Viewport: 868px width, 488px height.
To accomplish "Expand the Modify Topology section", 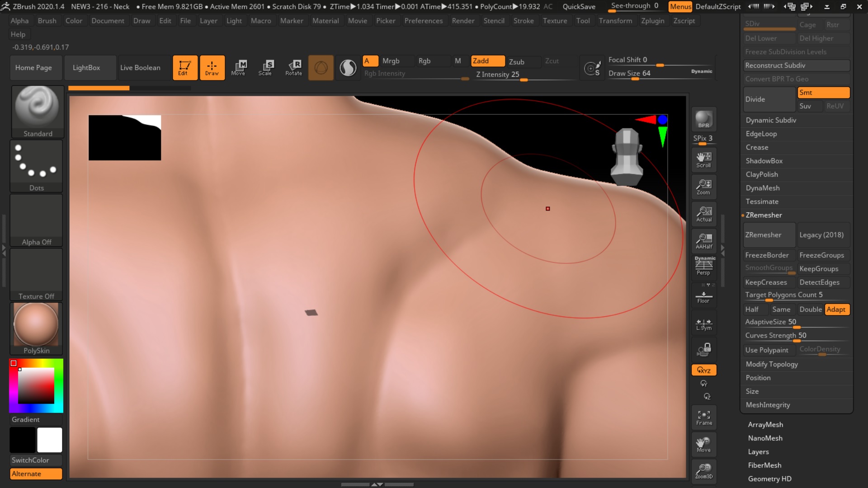I will point(771,364).
